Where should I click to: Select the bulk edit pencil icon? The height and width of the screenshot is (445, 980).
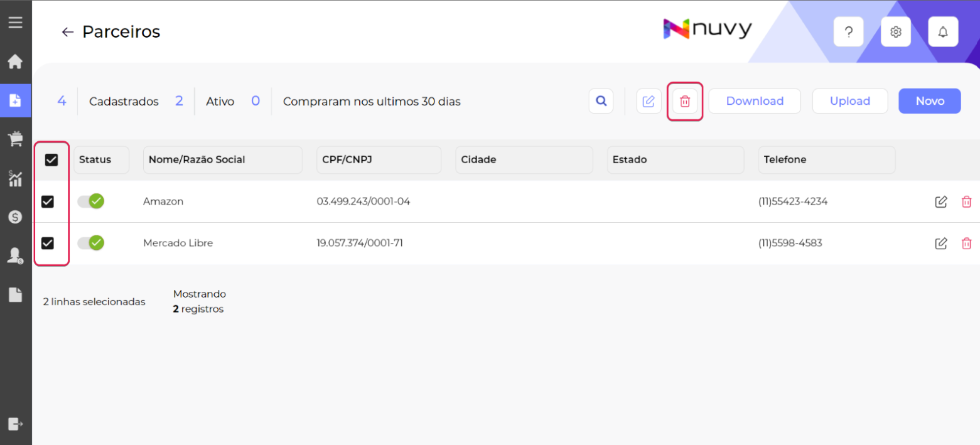pyautogui.click(x=649, y=100)
